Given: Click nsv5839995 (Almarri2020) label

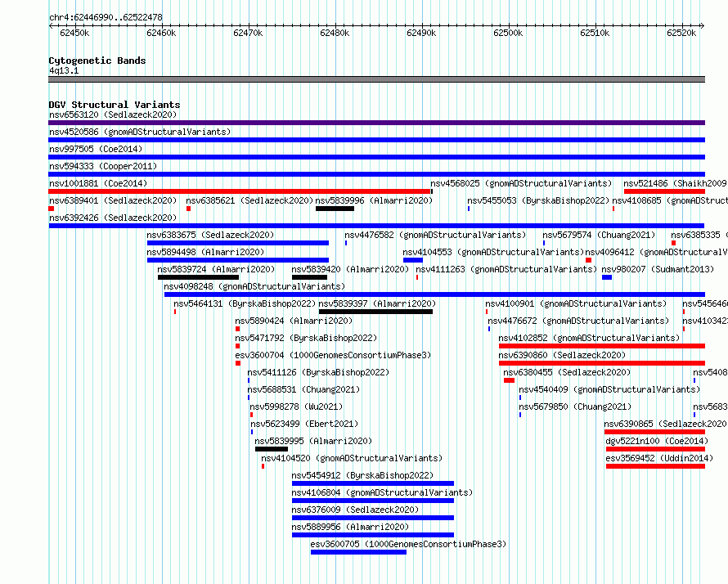Looking at the screenshot, I should (x=313, y=441).
